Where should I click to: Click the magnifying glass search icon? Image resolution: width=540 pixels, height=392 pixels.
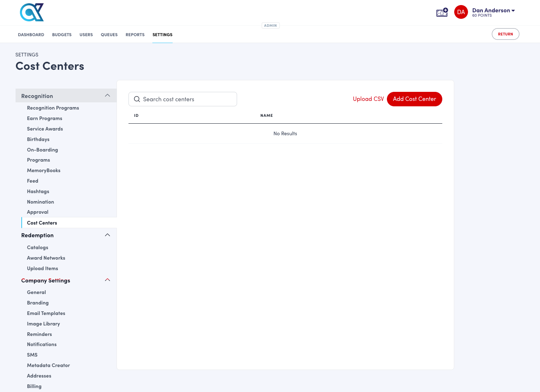click(x=137, y=99)
